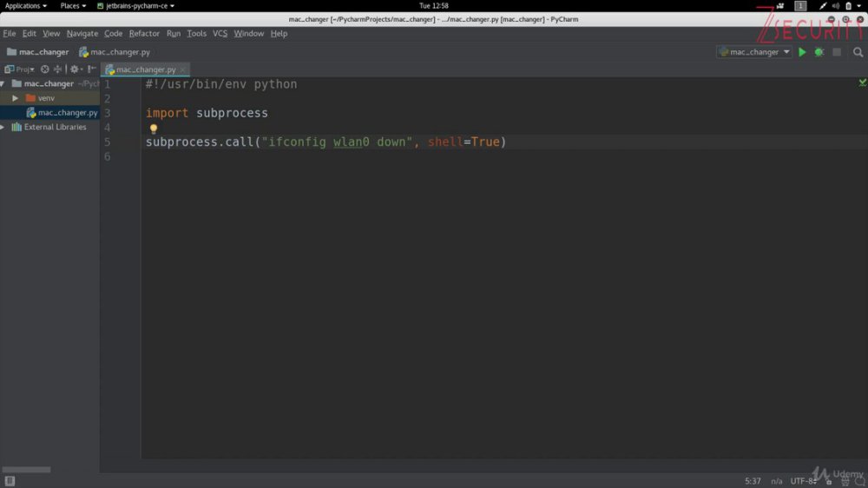Expand the External Libraries node arrow
This screenshot has height=488, width=868.
click(x=3, y=127)
